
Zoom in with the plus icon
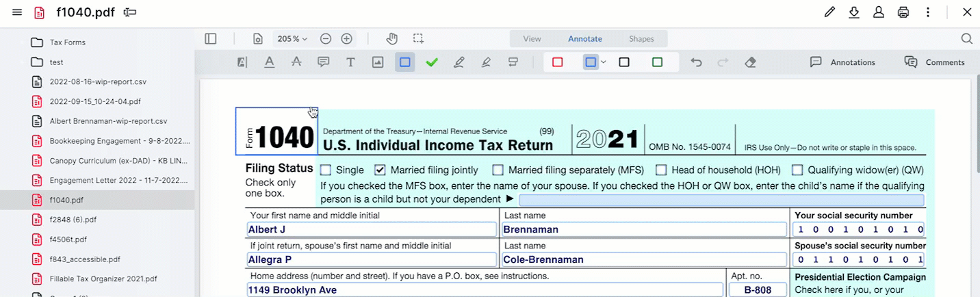tap(347, 39)
